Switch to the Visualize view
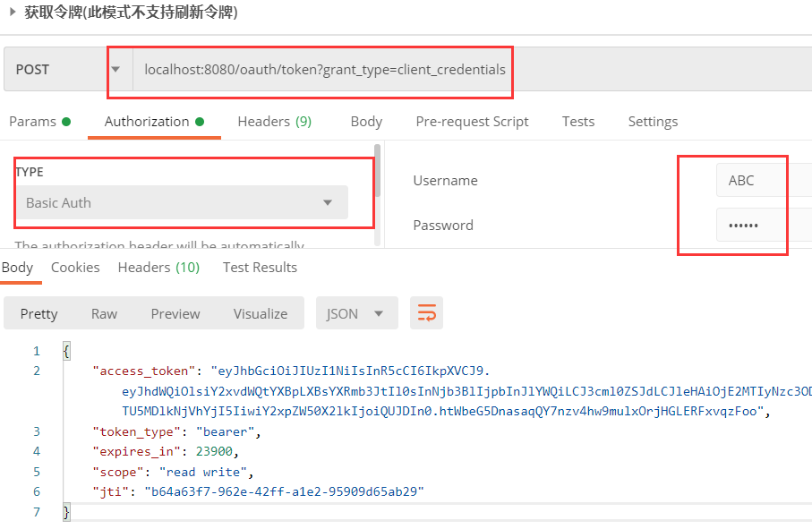Viewport: 812px width, 529px height. (x=260, y=313)
